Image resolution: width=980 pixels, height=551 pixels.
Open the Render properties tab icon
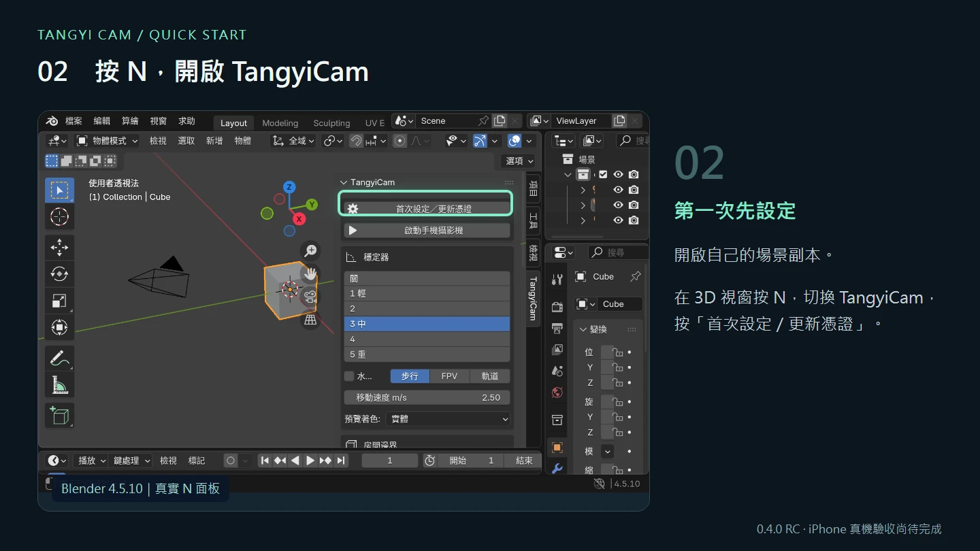click(x=557, y=307)
